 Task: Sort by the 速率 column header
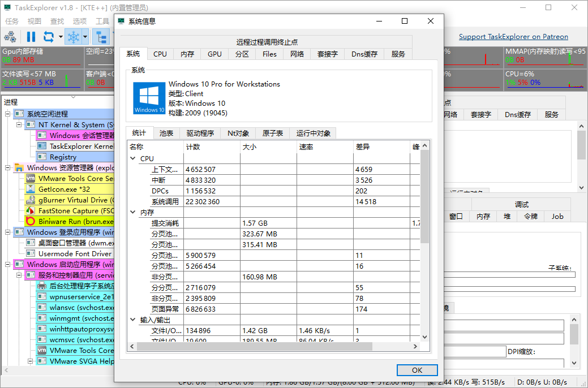click(x=325, y=147)
